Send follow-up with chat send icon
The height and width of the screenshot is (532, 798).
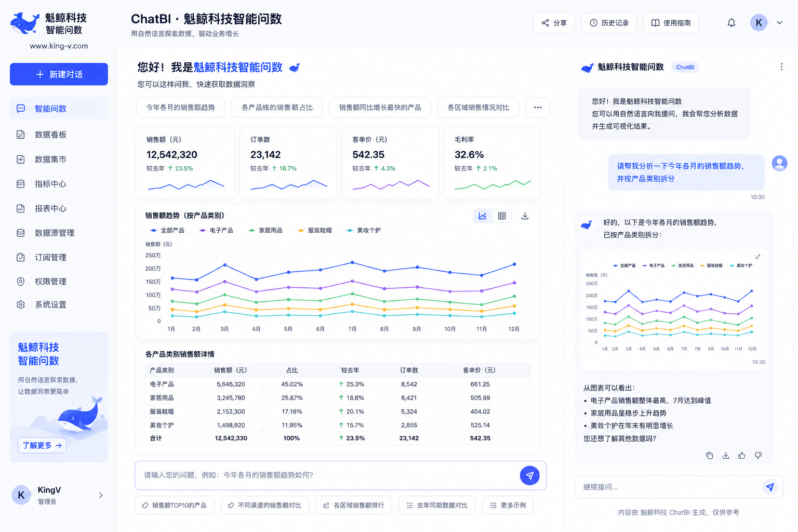coord(770,487)
